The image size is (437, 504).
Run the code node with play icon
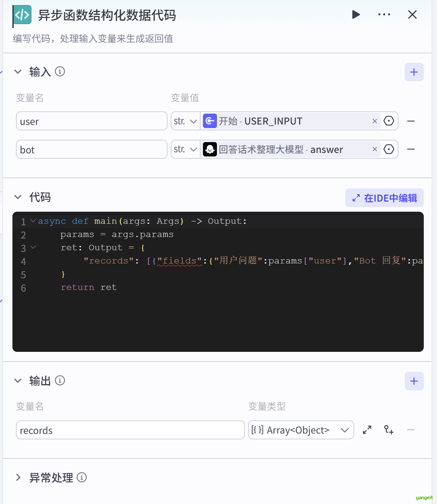[356, 15]
